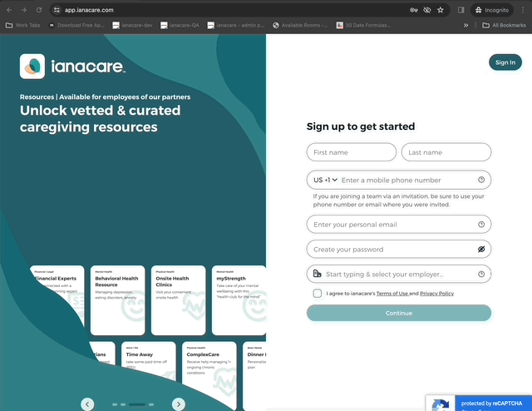This screenshot has width=532, height=411.
Task: Click the ianacare logo icon
Action: [x=32, y=67]
